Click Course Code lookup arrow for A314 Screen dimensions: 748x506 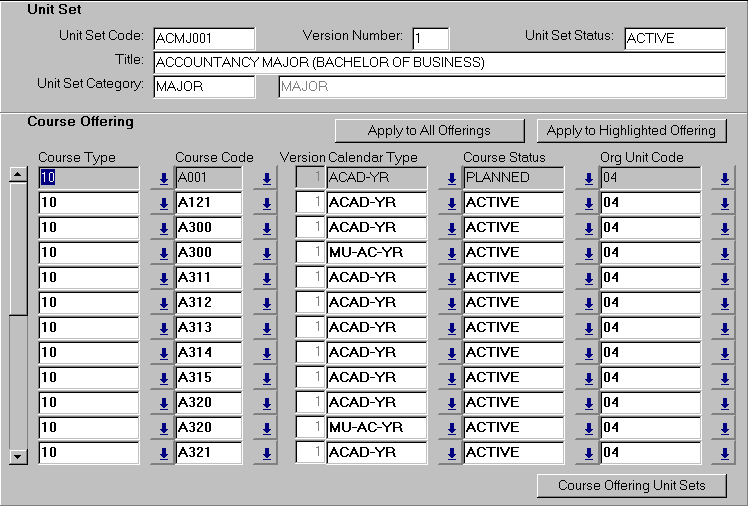(x=266, y=353)
